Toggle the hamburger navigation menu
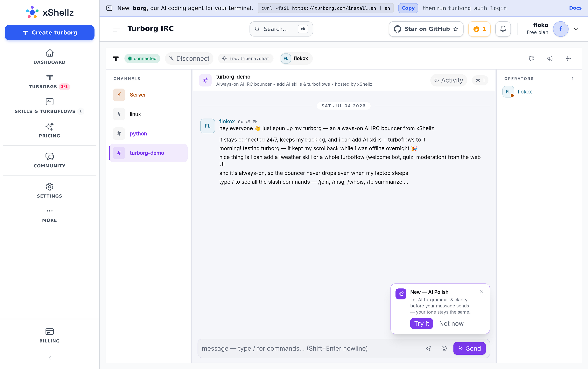This screenshot has width=588, height=369. coord(117,29)
